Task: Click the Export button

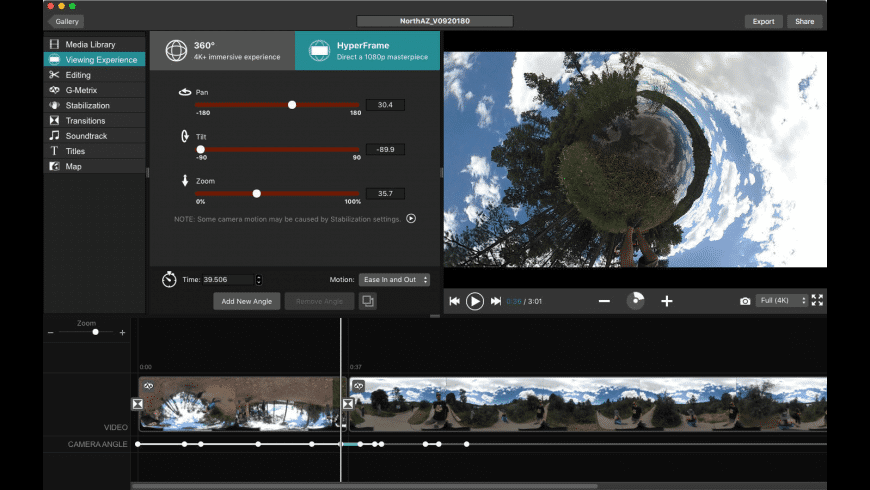Action: [763, 21]
